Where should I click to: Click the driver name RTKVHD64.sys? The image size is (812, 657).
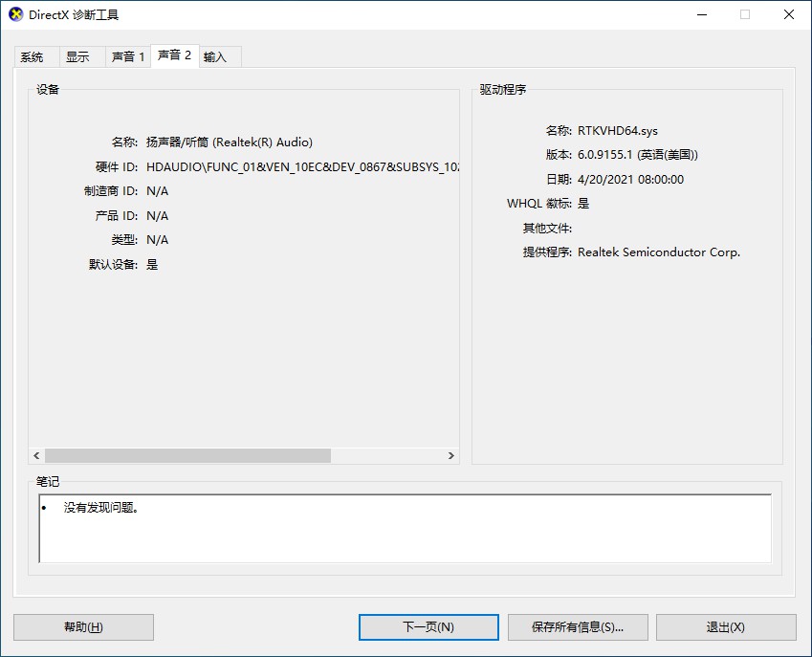click(621, 130)
